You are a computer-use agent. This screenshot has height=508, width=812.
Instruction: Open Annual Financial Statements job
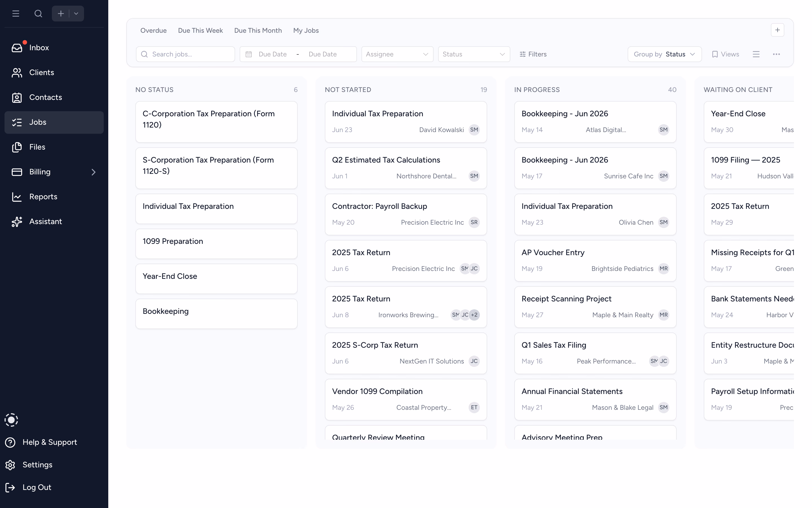click(595, 400)
